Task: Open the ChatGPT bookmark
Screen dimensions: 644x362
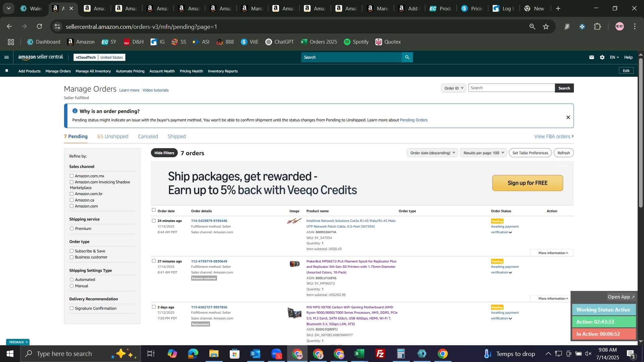Action: [279, 42]
